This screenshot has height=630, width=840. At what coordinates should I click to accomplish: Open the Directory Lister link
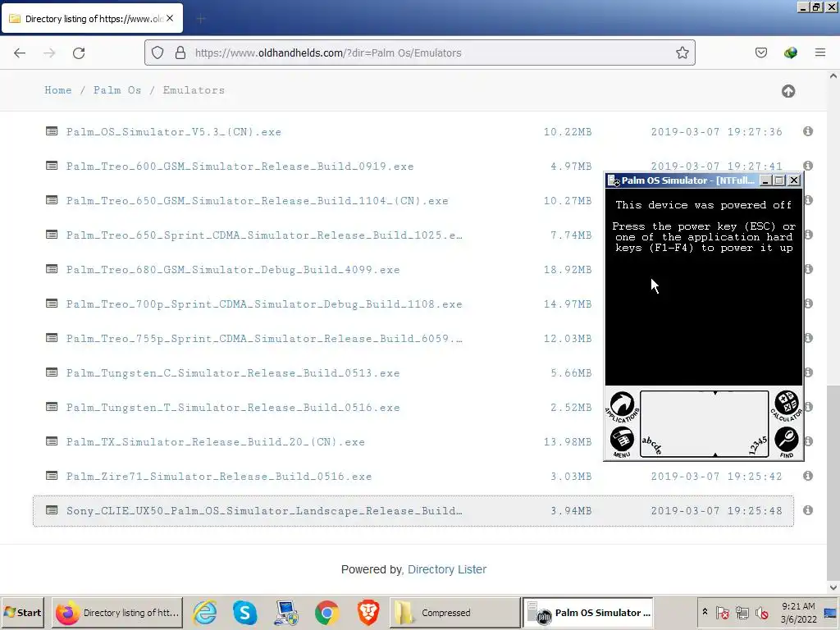tap(447, 569)
